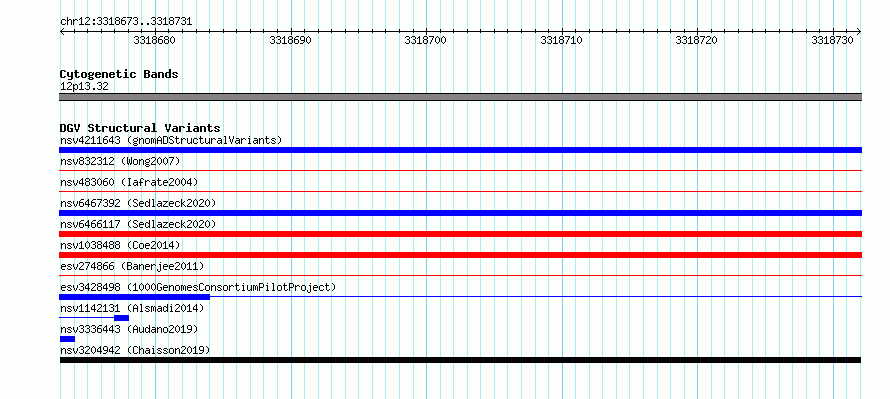Open the nsv1038488 (Coe2014) label
The width and height of the screenshot is (890, 399).
[x=120, y=245]
